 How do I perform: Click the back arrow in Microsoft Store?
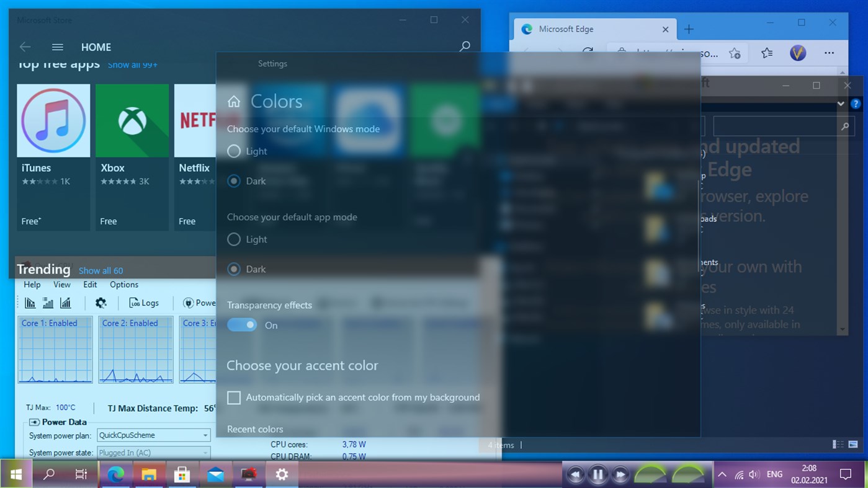pos(24,47)
